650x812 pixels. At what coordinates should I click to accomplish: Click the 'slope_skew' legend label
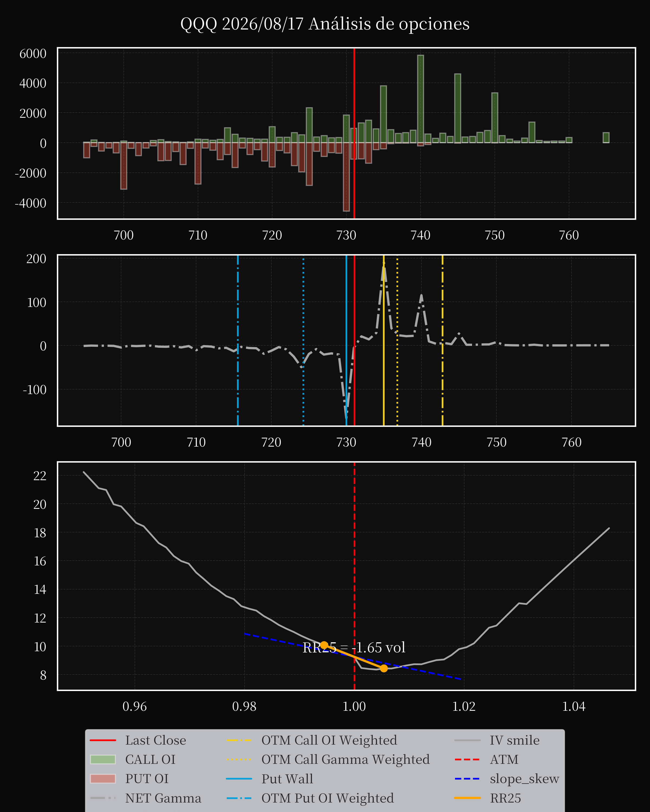click(x=524, y=779)
